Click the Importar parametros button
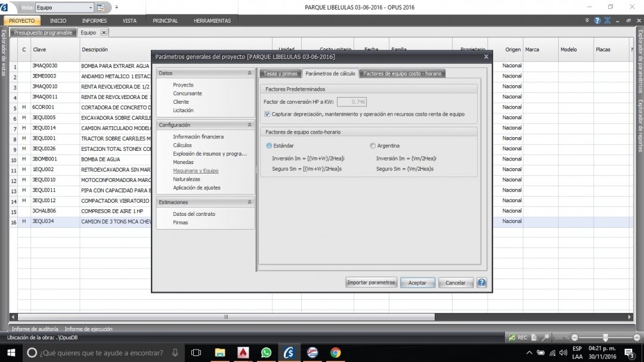Image resolution: width=644 pixels, height=362 pixels. [x=371, y=283]
